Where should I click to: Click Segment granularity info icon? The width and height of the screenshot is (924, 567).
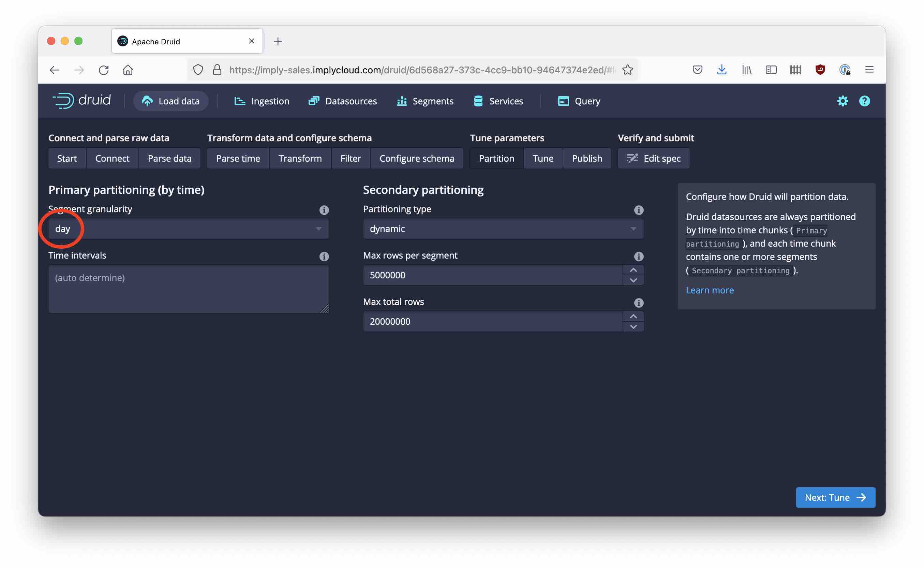point(324,210)
